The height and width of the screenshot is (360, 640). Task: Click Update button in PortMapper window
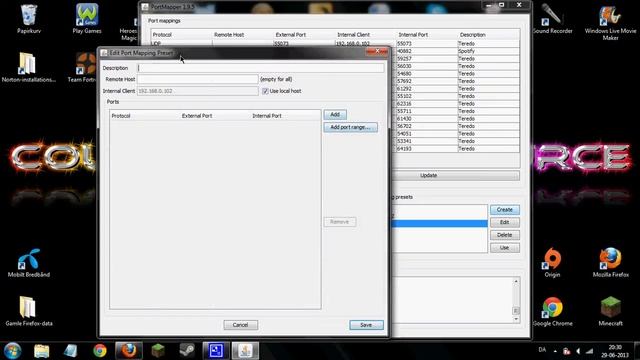coord(429,176)
